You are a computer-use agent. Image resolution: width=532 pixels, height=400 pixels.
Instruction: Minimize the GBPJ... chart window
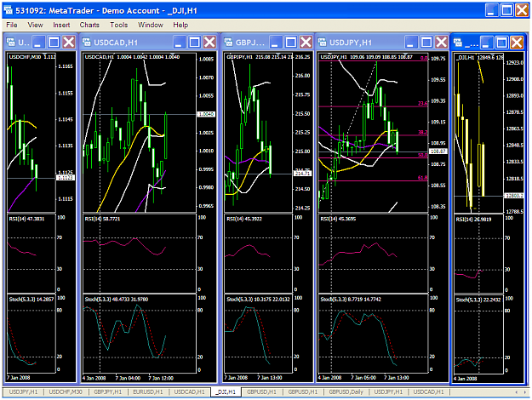[x=276, y=42]
